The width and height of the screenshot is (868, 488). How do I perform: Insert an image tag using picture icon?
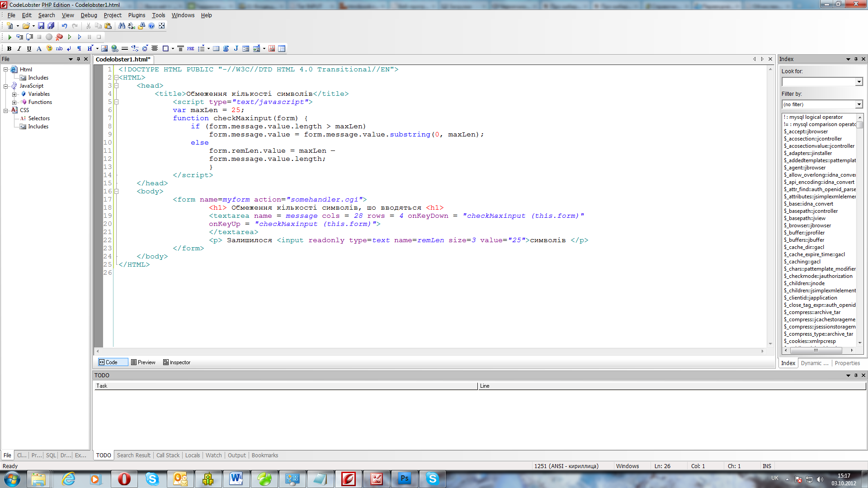coord(104,49)
